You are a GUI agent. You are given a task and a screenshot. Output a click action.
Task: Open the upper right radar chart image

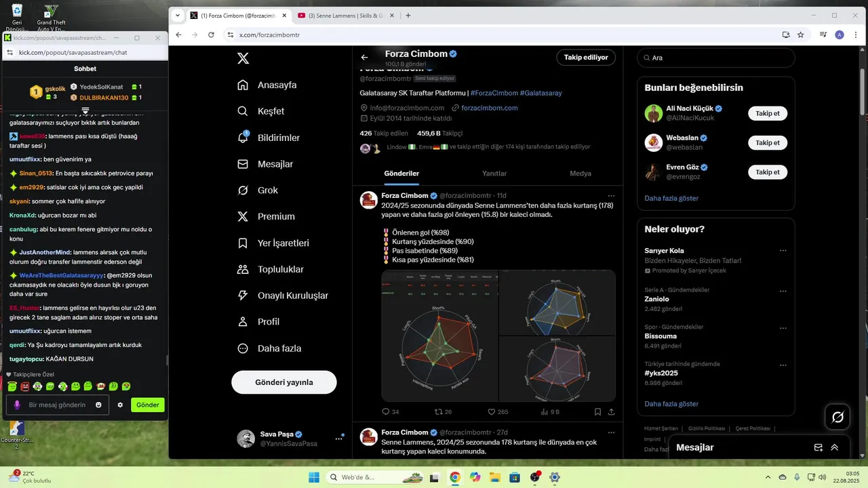(557, 302)
